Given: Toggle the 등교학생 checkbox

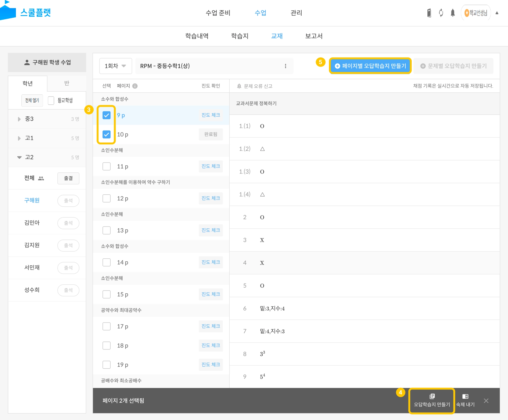Looking at the screenshot, I should (51, 101).
